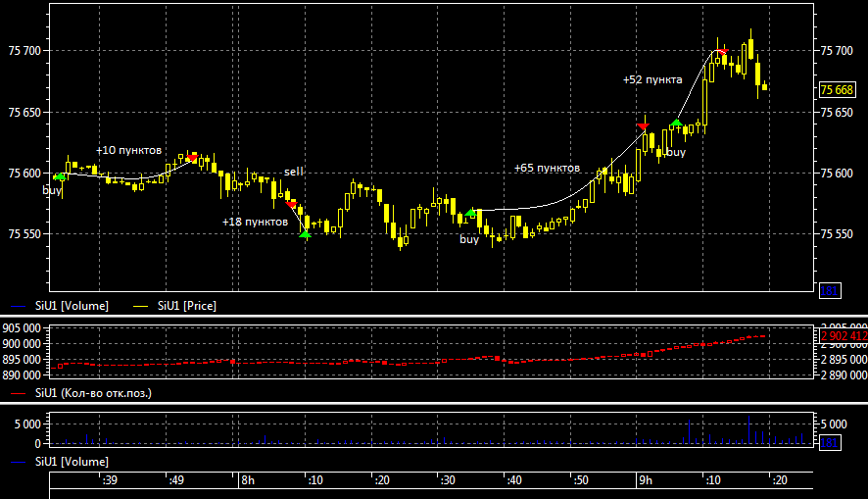Click blue line swatch beside top SiU1 [Volume]
This screenshot has width=868, height=499.
(x=19, y=306)
